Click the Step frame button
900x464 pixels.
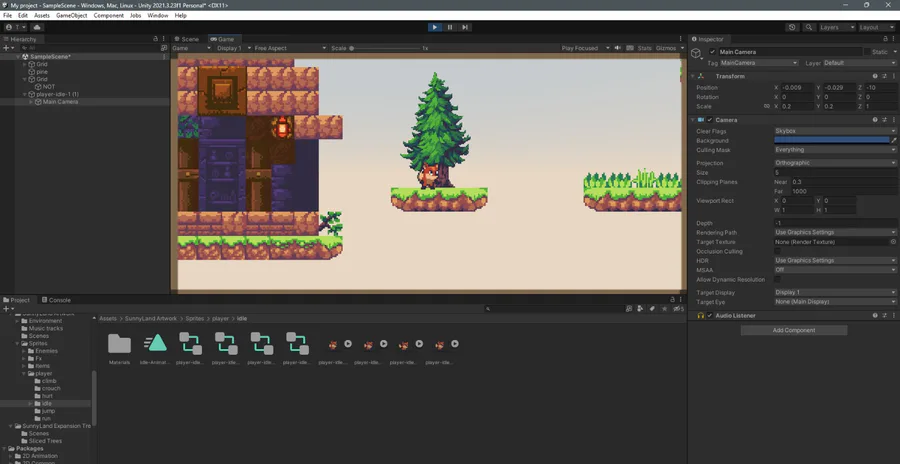pos(465,27)
